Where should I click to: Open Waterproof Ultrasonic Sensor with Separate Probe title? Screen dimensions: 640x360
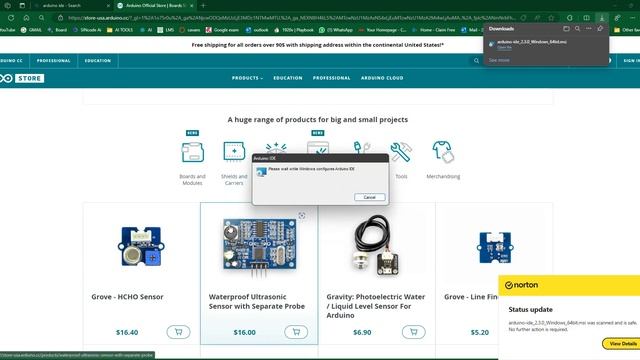[257, 302]
